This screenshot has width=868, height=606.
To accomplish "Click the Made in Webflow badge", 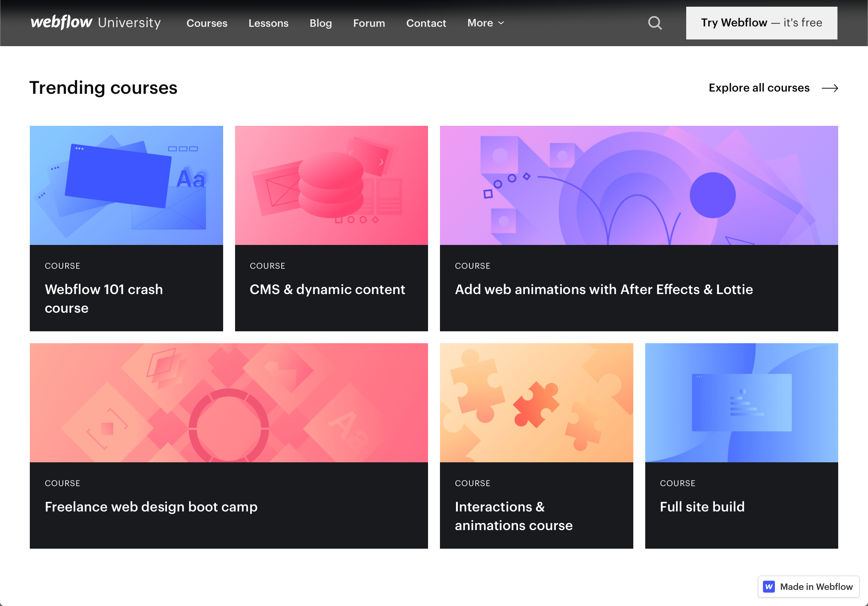I will pyautogui.click(x=808, y=586).
